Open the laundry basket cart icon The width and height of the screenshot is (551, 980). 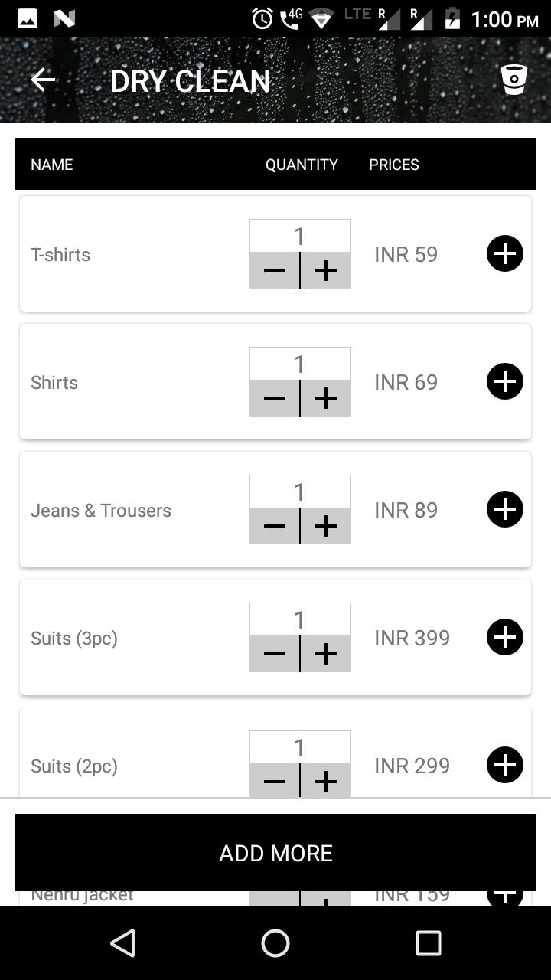tap(514, 80)
